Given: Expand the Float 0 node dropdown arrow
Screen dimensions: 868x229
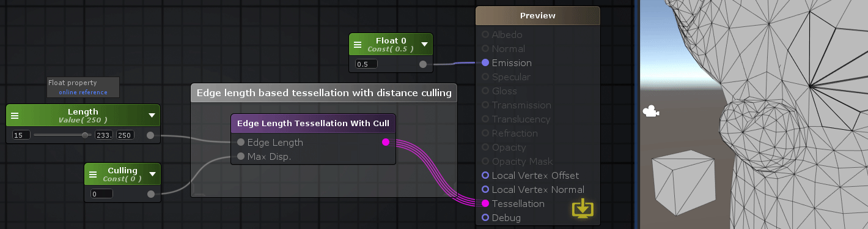Looking at the screenshot, I should pos(424,45).
